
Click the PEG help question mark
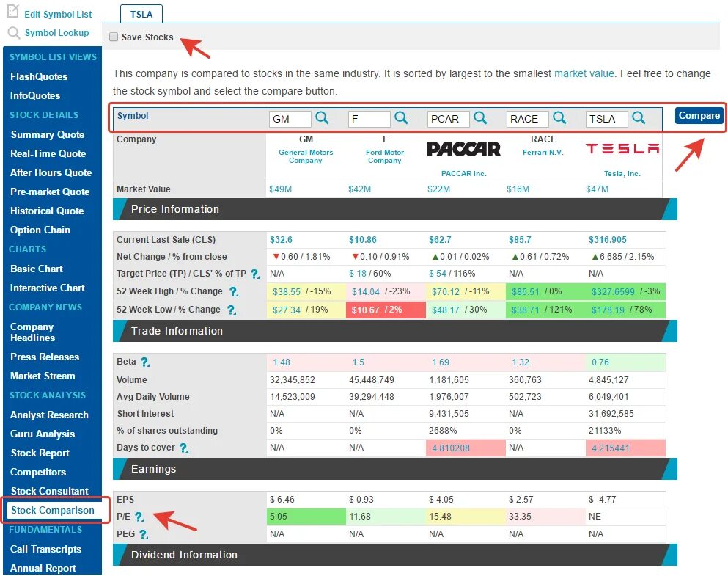(144, 535)
